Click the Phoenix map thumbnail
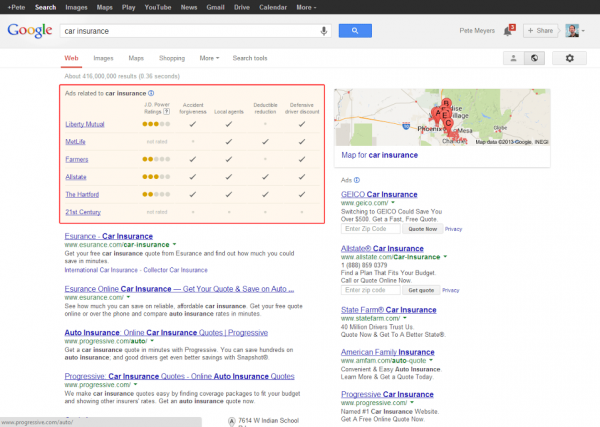 [442, 117]
